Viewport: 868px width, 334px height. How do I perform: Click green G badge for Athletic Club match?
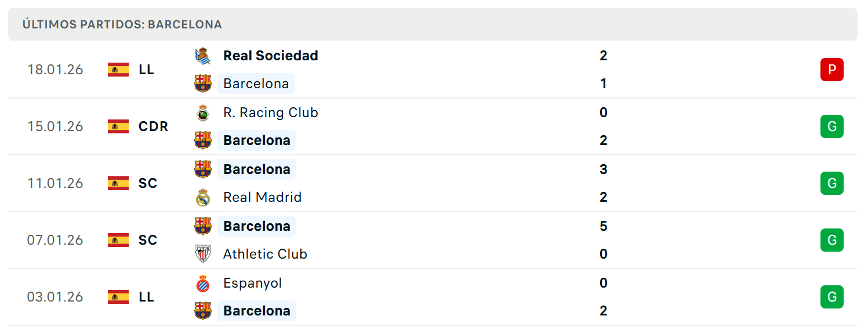832,240
